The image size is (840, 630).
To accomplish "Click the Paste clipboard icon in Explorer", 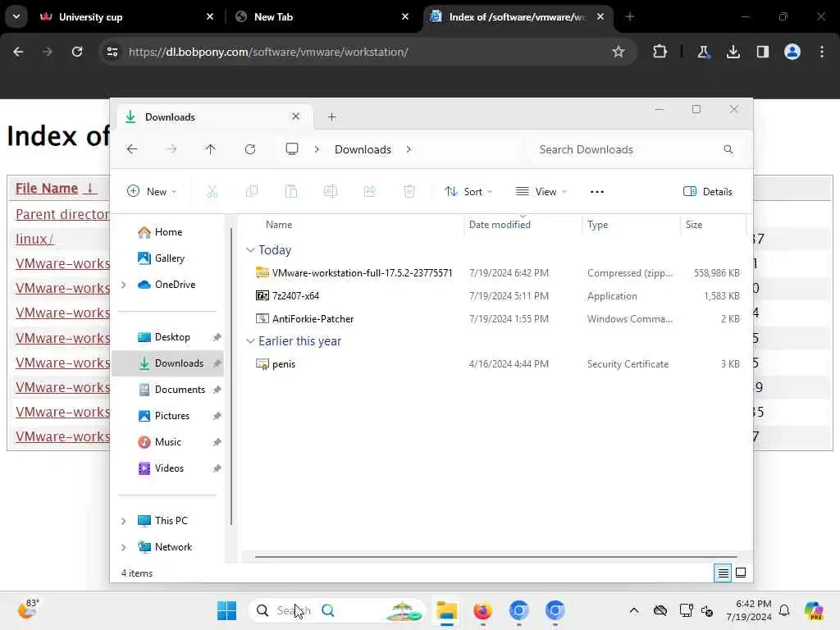I will pos(291,191).
